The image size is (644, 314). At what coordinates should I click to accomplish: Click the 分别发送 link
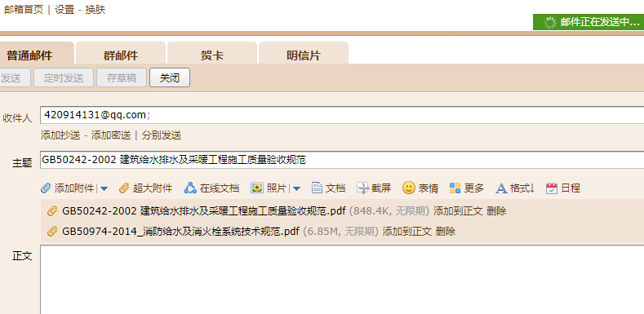click(162, 135)
